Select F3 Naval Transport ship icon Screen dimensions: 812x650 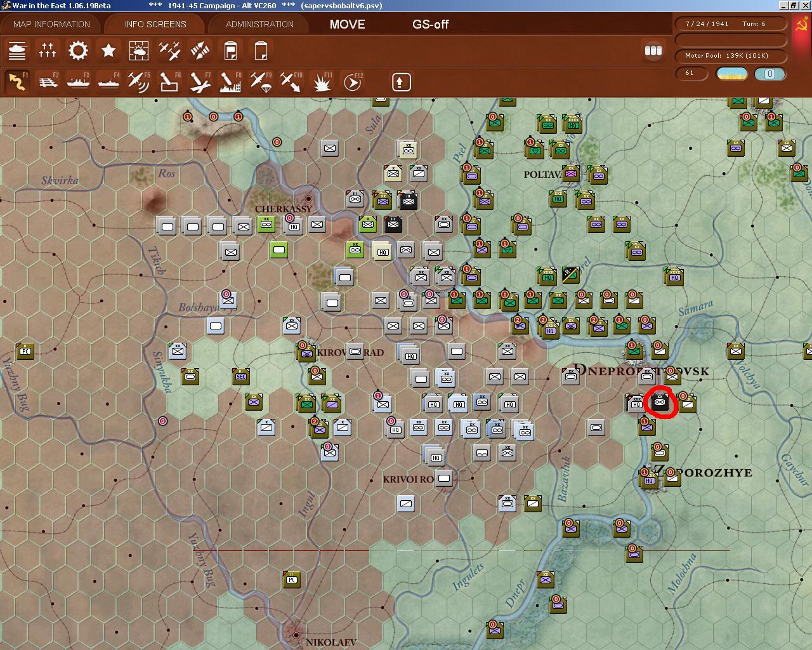pos(78,82)
